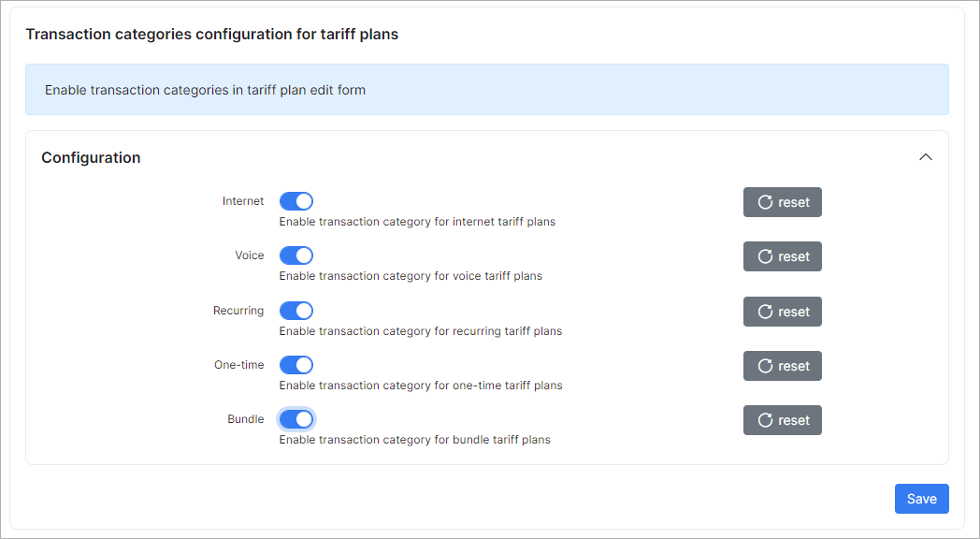The width and height of the screenshot is (980, 539).
Task: Click the One-time field label
Action: point(238,365)
